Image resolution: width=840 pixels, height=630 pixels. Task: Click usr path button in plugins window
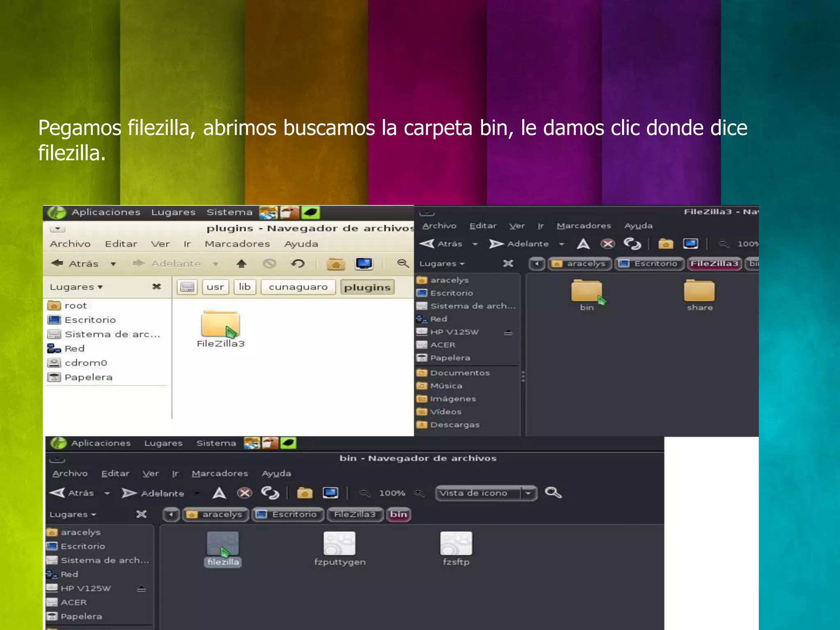215,287
